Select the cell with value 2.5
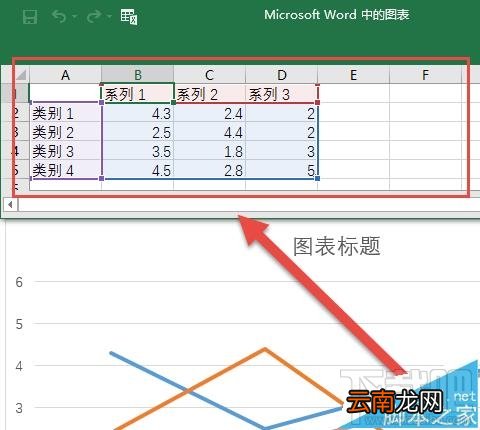Image resolution: width=480 pixels, height=430 pixels. pyautogui.click(x=137, y=132)
